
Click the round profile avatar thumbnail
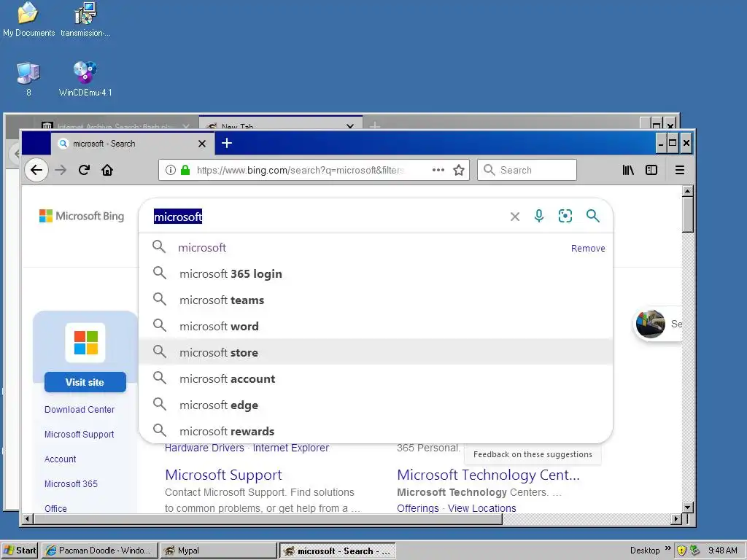[x=650, y=324]
